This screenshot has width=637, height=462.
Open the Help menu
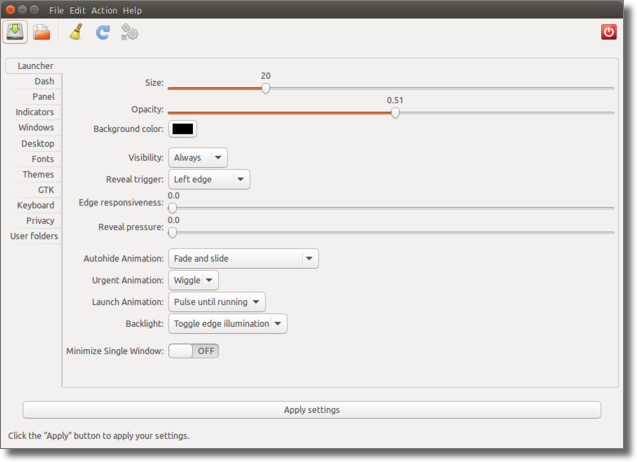(x=132, y=11)
